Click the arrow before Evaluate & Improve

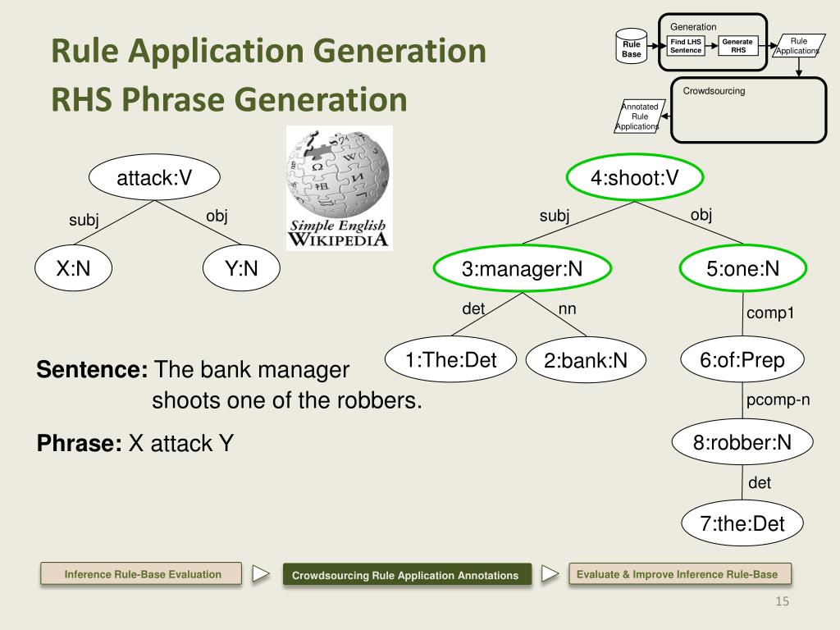tap(550, 573)
